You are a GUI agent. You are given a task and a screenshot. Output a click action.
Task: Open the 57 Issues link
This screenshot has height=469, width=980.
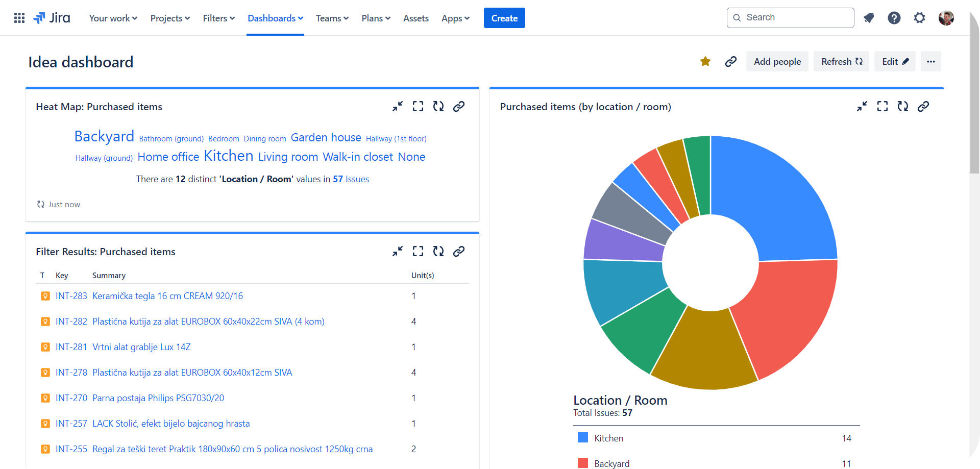(351, 179)
